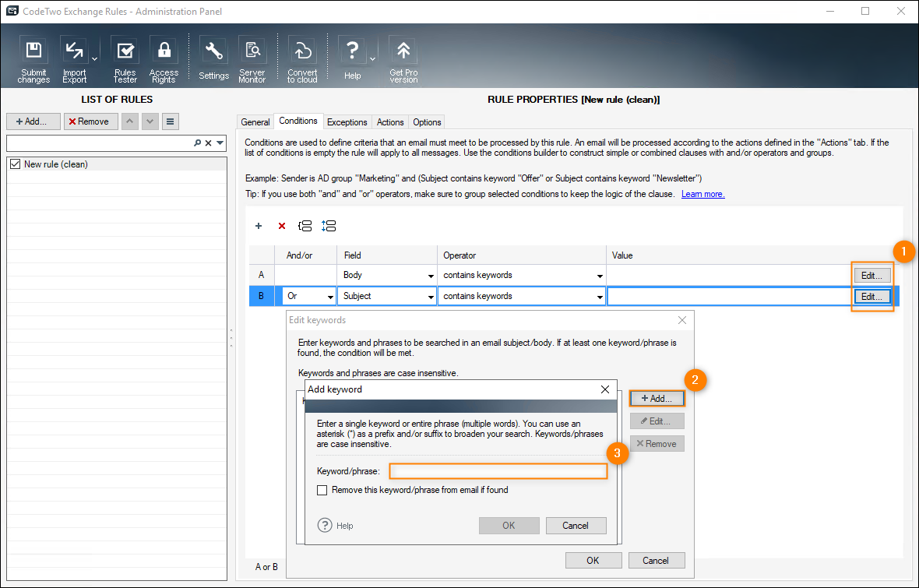Click Edit button for Body condition row
Viewport: 919px width, 588px height.
pyautogui.click(x=872, y=276)
